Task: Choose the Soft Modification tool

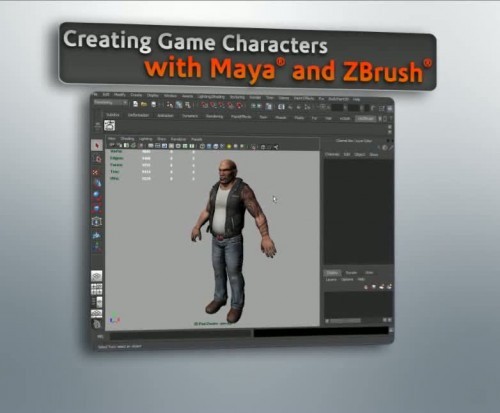Action: click(x=97, y=235)
